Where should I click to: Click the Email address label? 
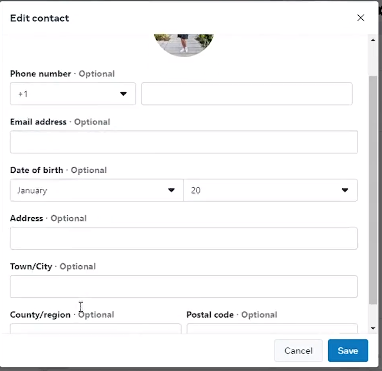38,122
